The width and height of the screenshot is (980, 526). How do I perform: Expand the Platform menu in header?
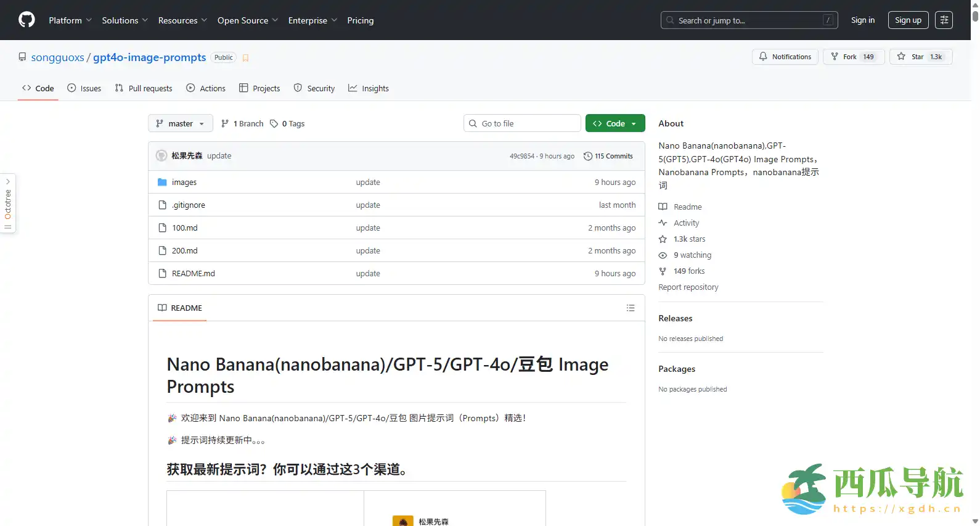(x=70, y=20)
